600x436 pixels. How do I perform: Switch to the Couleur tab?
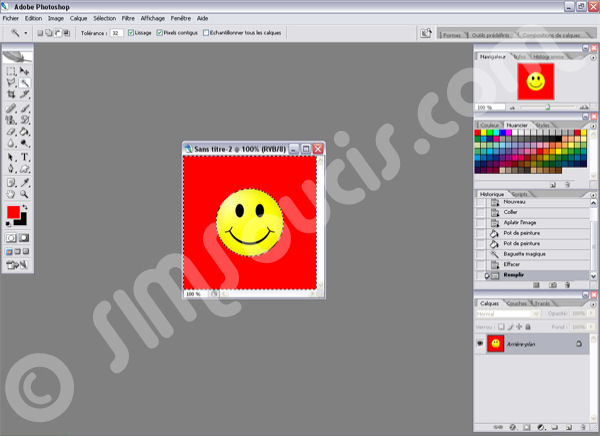click(489, 126)
